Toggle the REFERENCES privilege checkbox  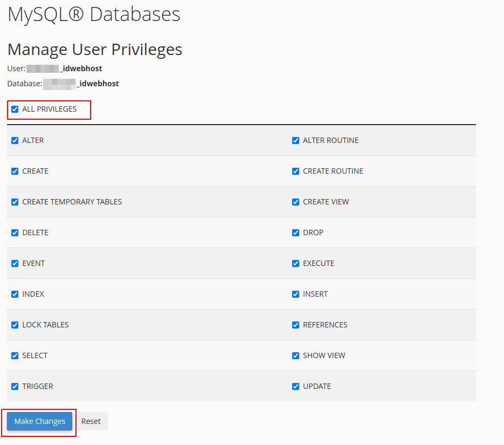coord(296,325)
